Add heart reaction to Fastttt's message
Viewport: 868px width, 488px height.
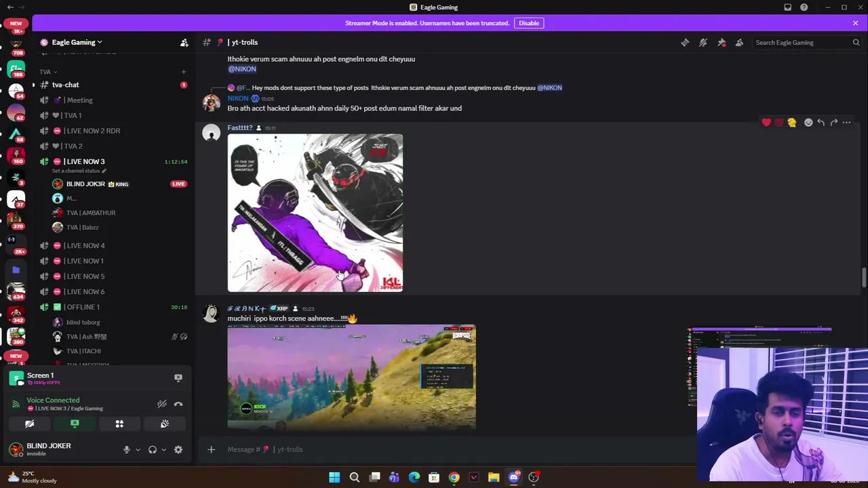[x=766, y=123]
